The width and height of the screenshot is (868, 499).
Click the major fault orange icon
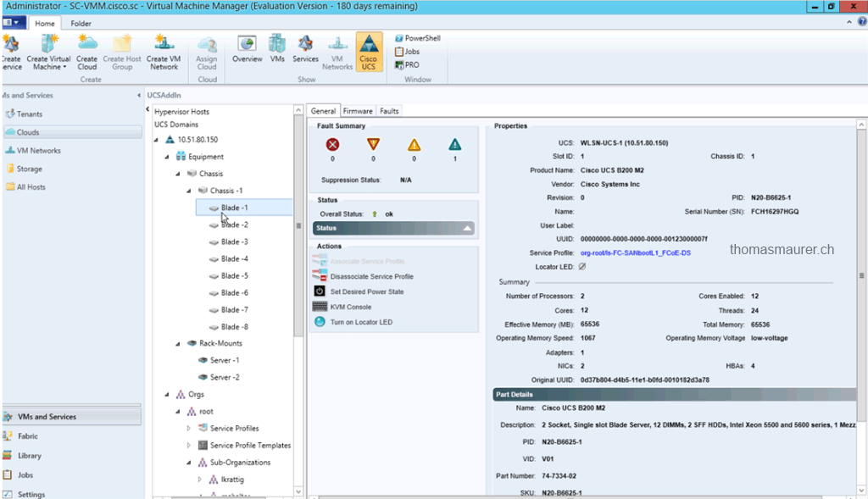[x=374, y=144]
